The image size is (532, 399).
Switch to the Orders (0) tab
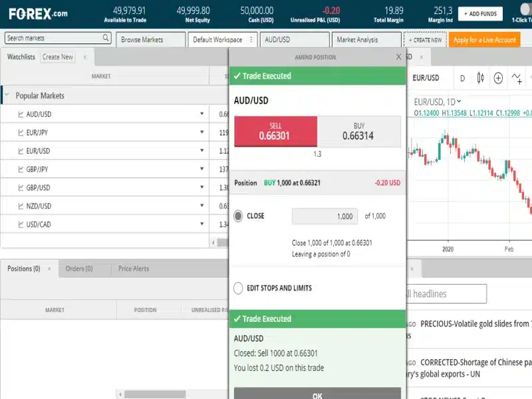(x=78, y=269)
